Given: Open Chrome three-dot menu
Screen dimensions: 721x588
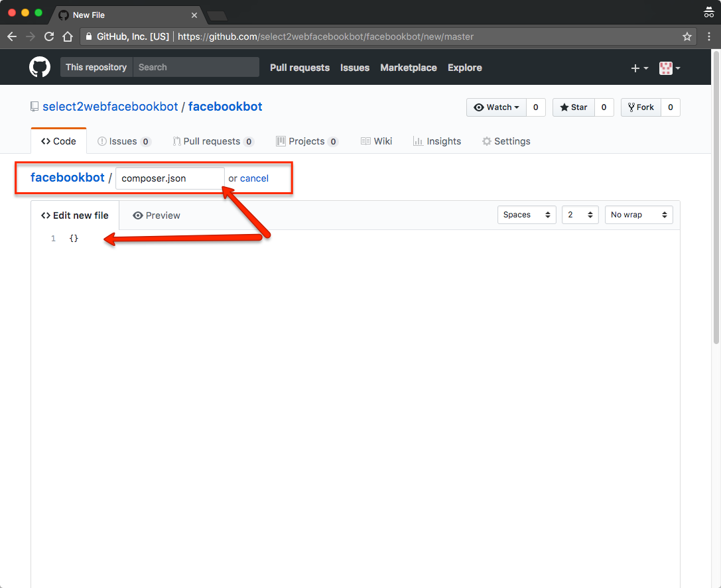Looking at the screenshot, I should pyautogui.click(x=708, y=36).
